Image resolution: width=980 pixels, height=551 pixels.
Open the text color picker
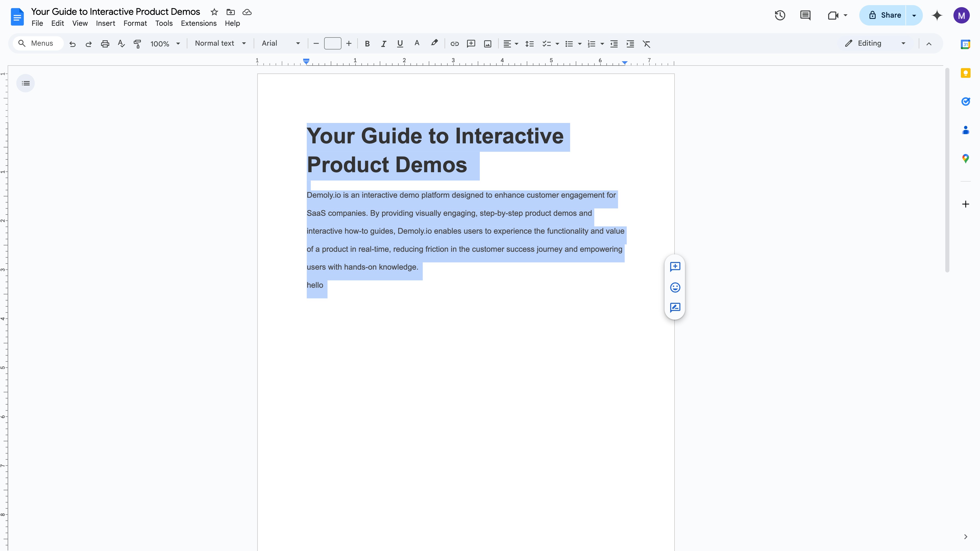tap(417, 44)
